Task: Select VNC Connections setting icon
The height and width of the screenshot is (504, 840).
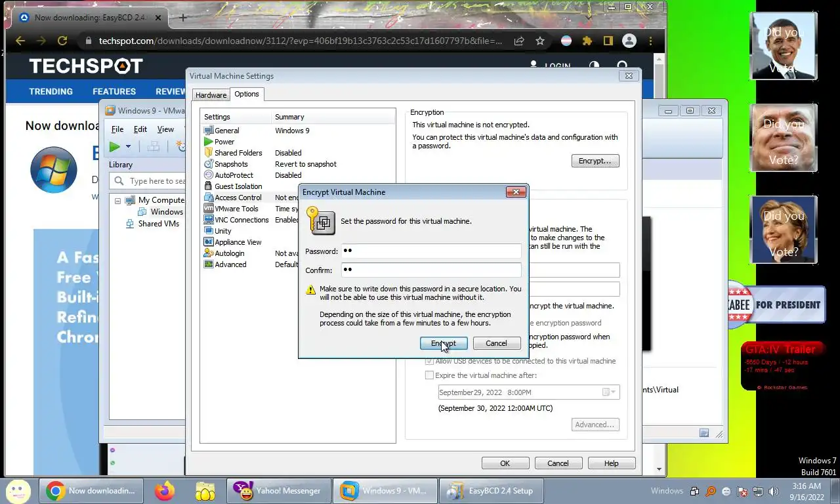Action: click(x=209, y=220)
